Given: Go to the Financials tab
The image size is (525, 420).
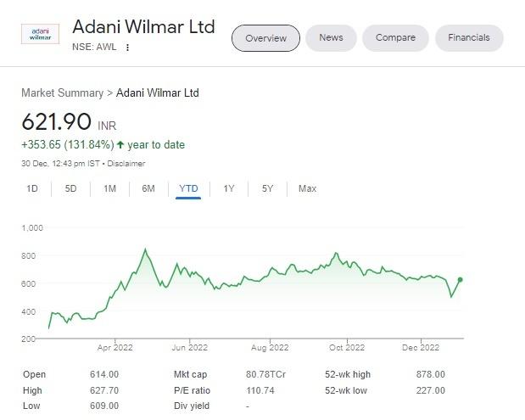Looking at the screenshot, I should 469,38.
